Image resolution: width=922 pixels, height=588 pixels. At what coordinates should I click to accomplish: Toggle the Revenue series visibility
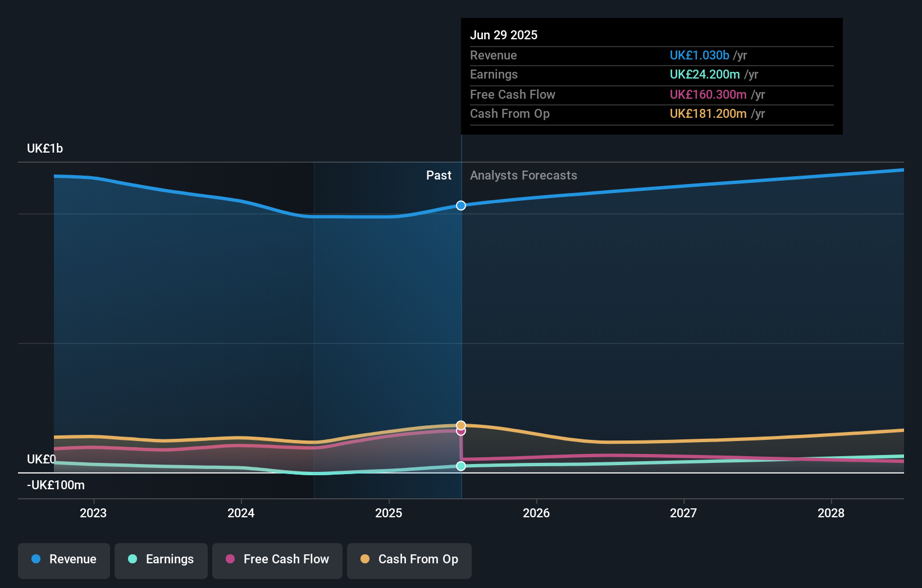[63, 561]
